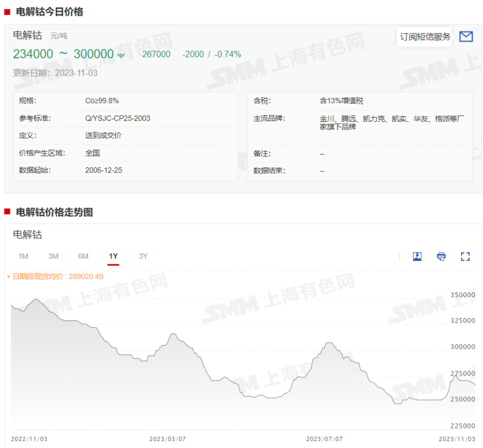483x448 pixels.
Task: Click the envelope mail subscription icon
Action: 465,37
